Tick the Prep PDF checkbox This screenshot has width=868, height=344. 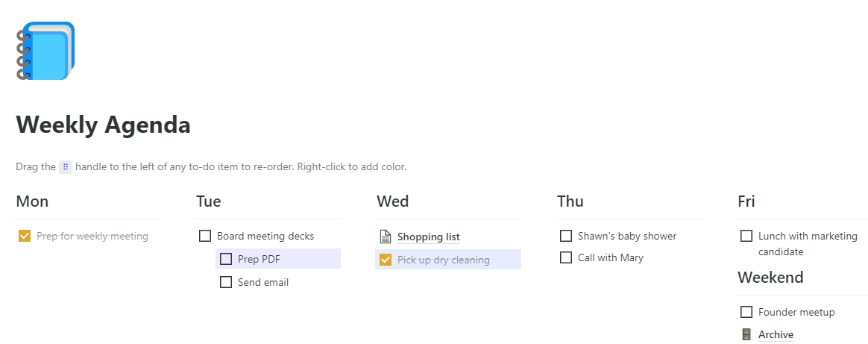226,260
